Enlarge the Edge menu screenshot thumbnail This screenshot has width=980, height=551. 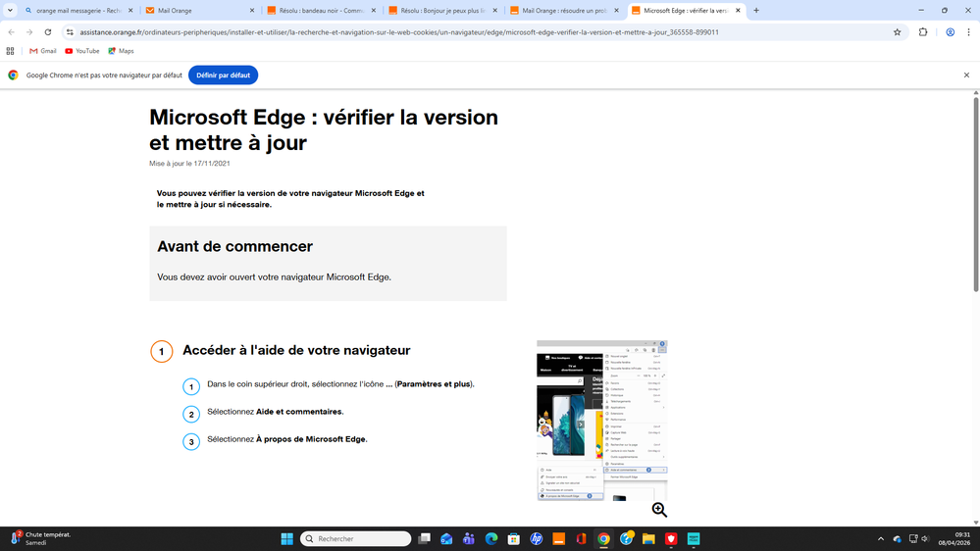602,420
